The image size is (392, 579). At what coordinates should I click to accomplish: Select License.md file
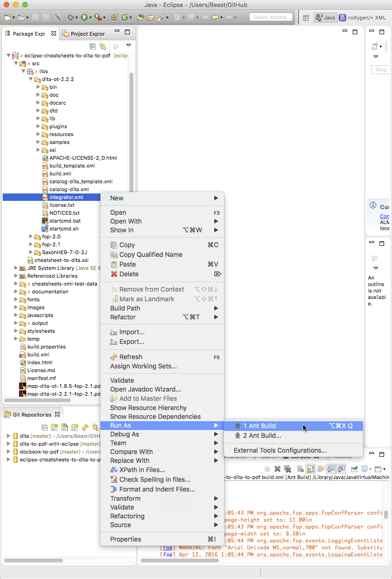[x=41, y=370]
